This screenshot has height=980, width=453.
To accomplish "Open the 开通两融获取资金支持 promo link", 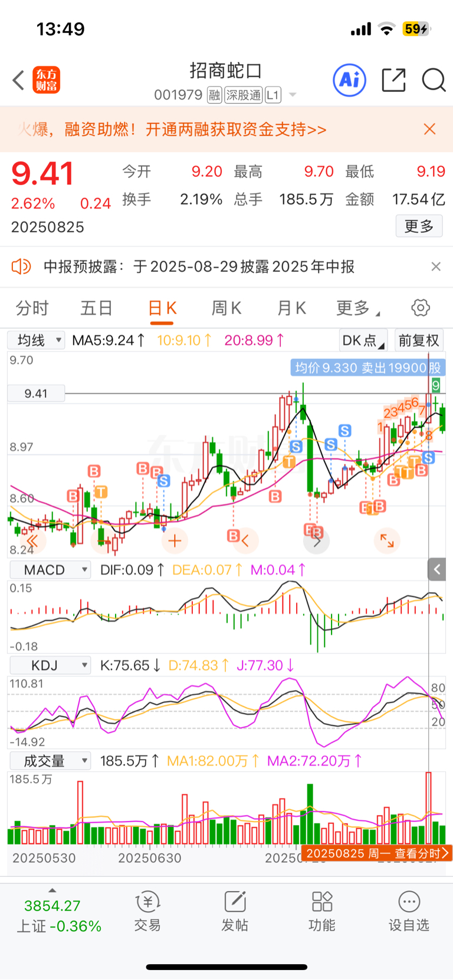I will 236,129.
